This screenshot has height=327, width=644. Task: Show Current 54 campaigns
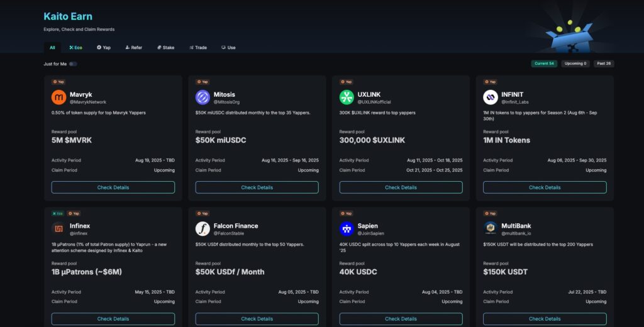(544, 64)
